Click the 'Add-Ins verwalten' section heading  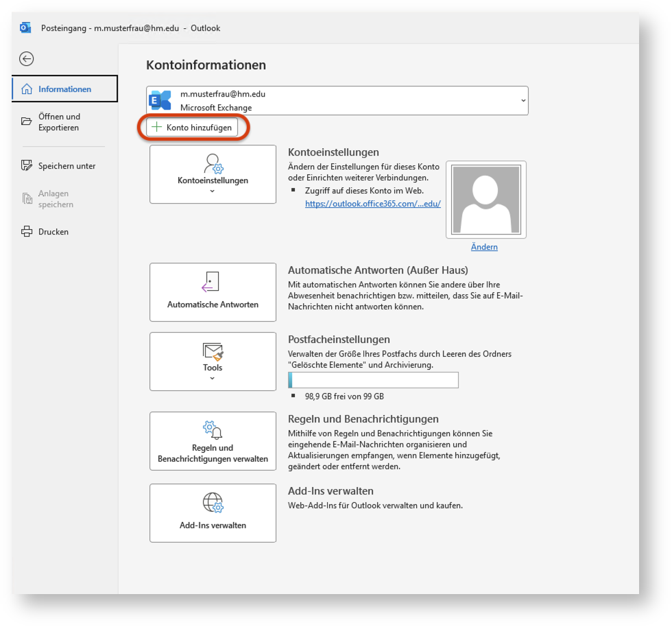pyautogui.click(x=331, y=491)
